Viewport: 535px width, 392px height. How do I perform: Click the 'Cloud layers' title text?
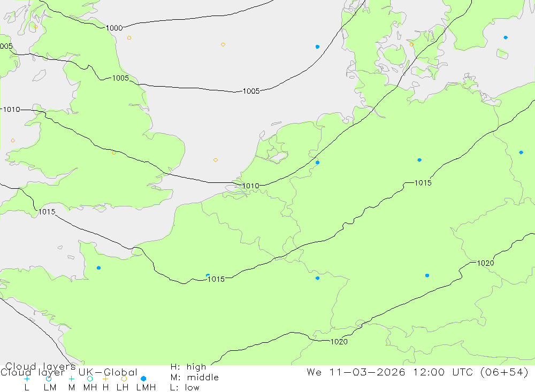click(x=41, y=366)
